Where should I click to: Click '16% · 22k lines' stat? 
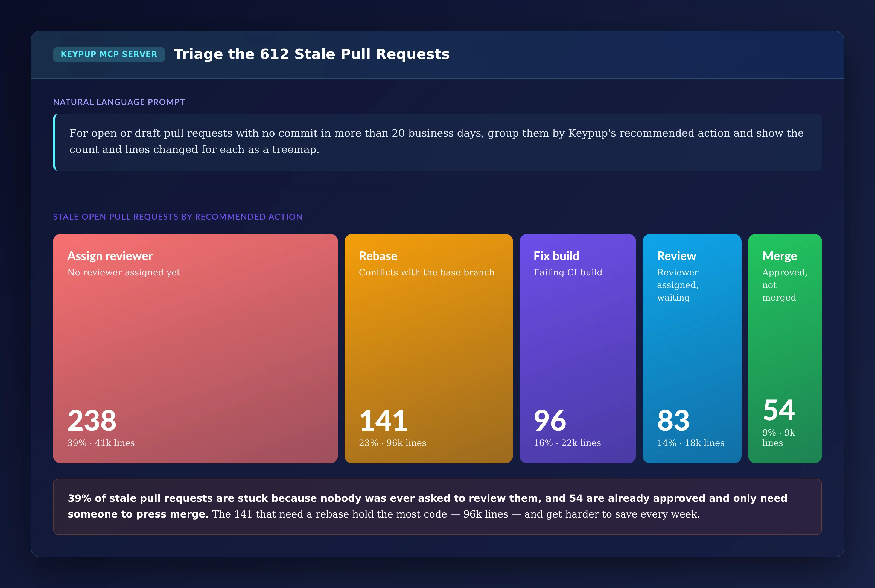[567, 443]
